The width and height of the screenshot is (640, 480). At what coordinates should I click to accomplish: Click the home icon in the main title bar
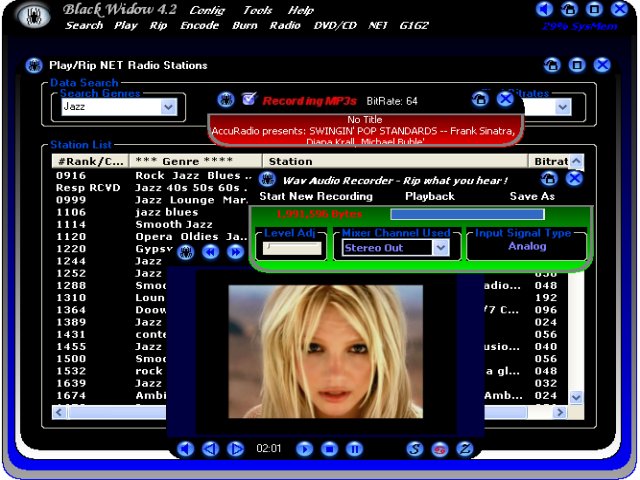(x=569, y=9)
